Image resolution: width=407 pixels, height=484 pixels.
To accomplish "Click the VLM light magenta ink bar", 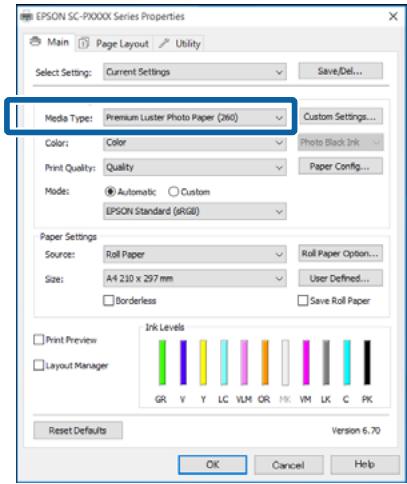I will [x=244, y=362].
